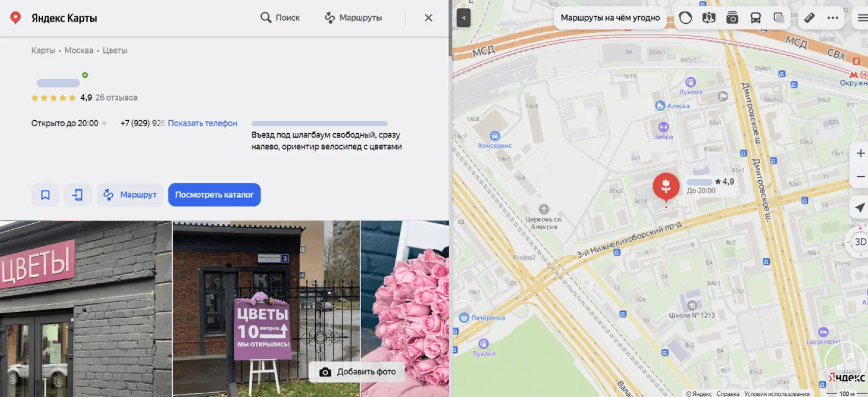Go to the Москва breadcrumb

coord(79,50)
